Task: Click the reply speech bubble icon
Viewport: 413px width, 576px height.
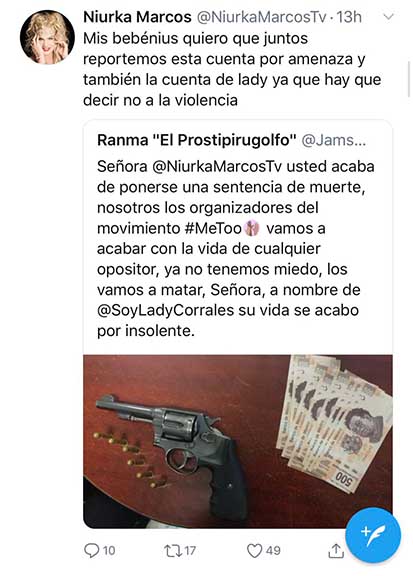Action: point(91,550)
